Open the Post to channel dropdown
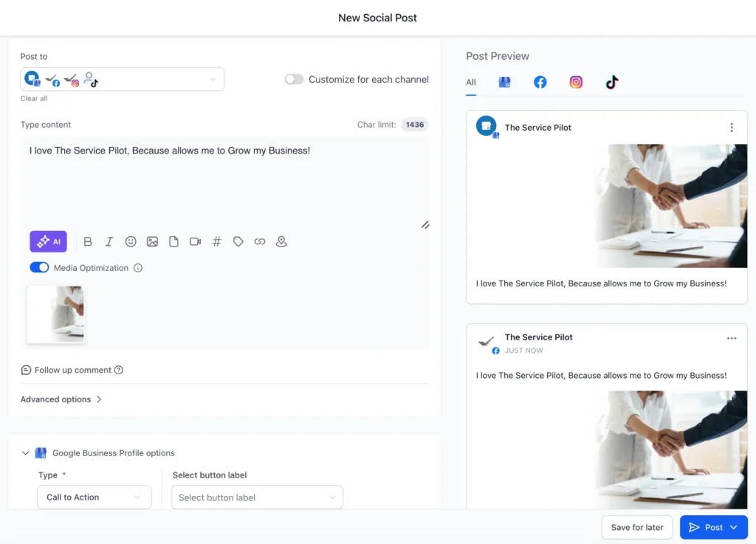This screenshot has width=756, height=544. pos(213,80)
